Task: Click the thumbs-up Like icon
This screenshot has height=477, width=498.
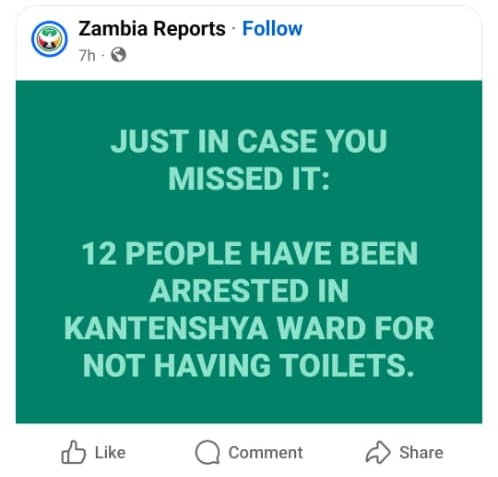Action: click(73, 452)
